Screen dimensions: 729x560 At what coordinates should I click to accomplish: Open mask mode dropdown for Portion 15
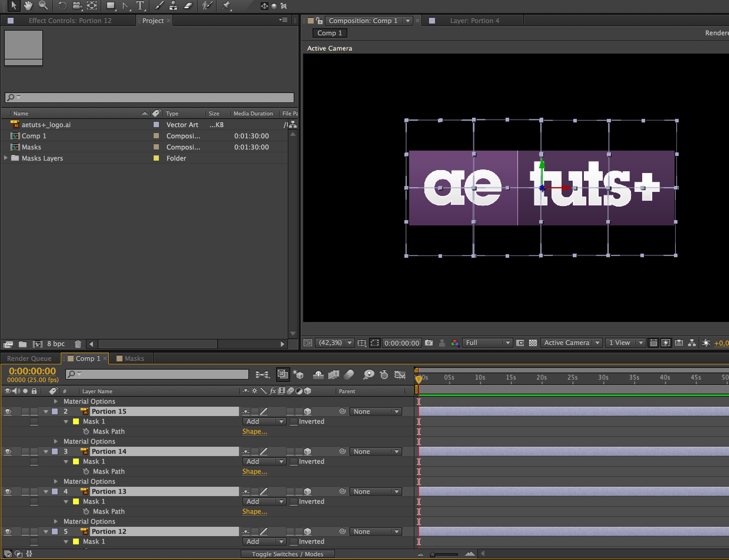(264, 421)
